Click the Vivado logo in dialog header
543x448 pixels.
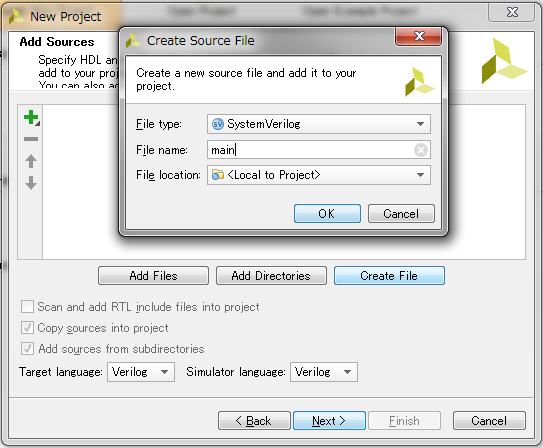419,82
